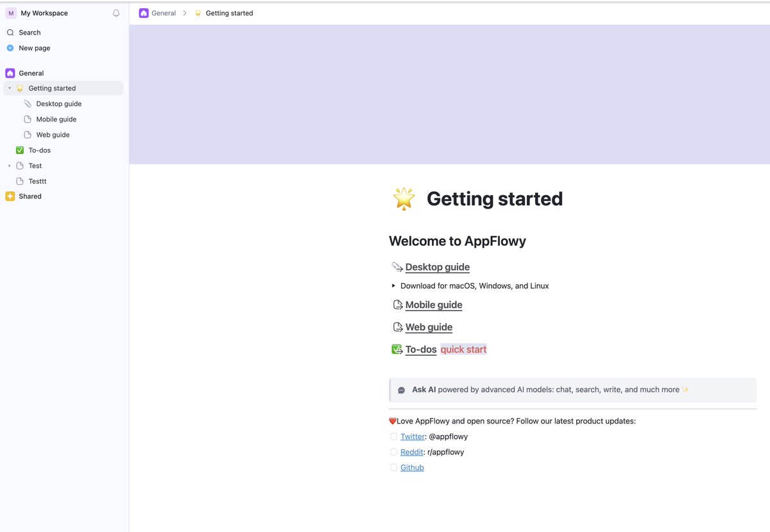
Task: Follow the Reddit hyperlink
Action: [x=412, y=452]
